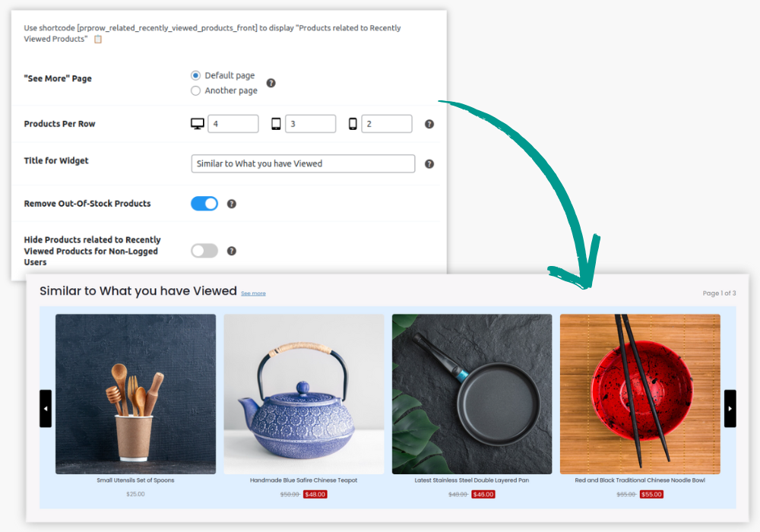
Task: Go to previous slide with left carousel arrow
Action: click(46, 408)
